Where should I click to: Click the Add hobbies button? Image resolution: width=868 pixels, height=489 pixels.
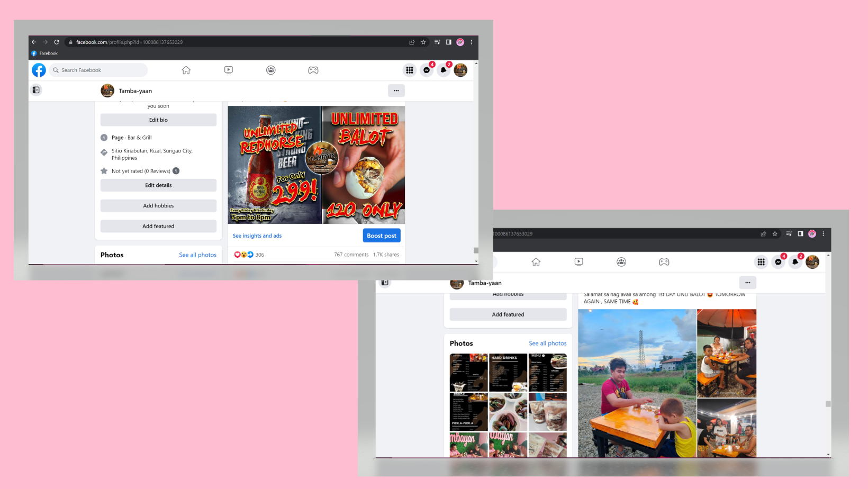click(x=158, y=206)
